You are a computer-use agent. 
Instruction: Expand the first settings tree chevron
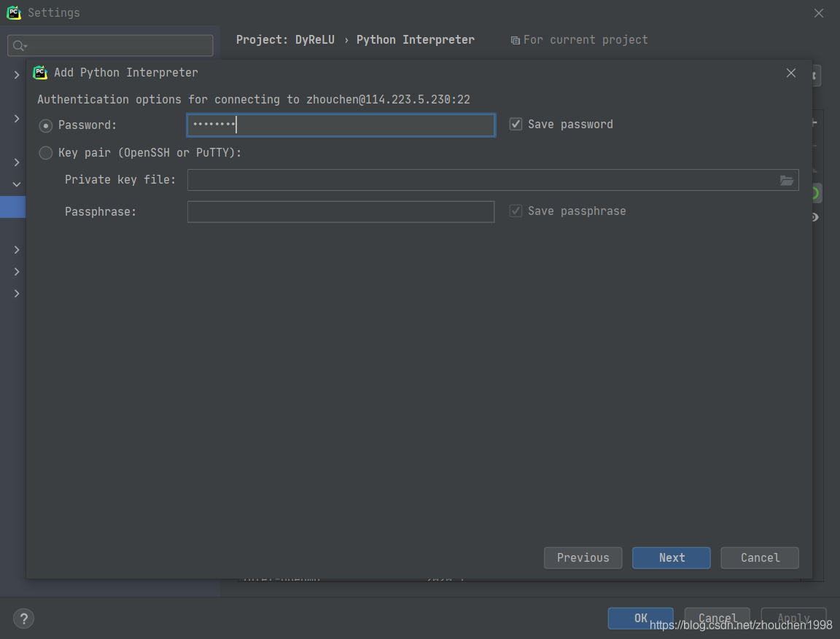coord(17,75)
